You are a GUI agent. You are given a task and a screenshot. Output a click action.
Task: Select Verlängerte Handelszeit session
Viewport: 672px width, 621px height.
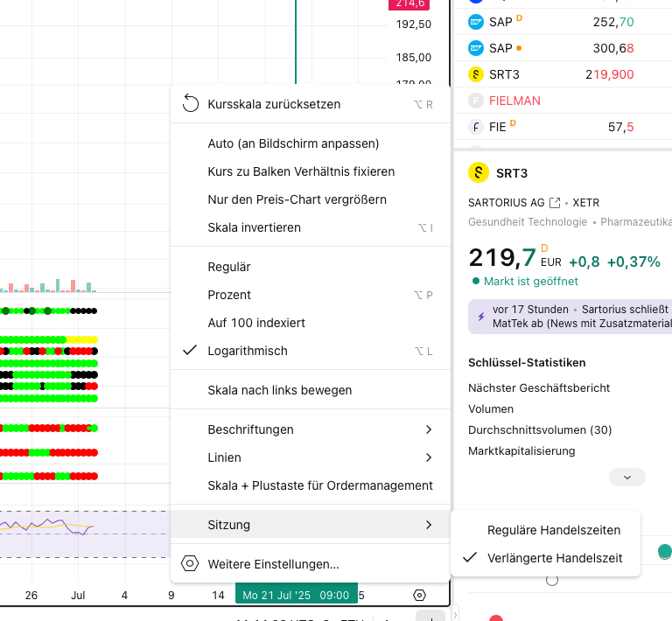click(555, 557)
